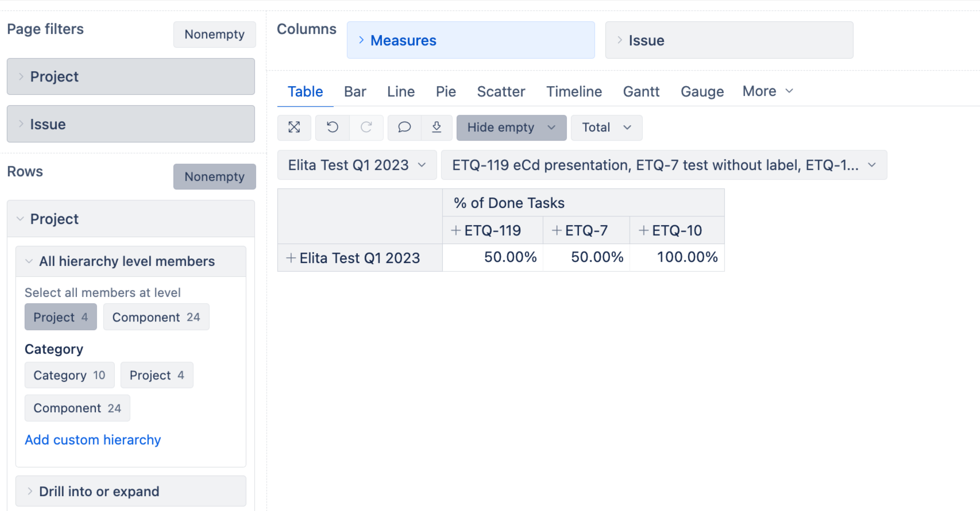
Task: Click the Category hierarchy heading
Action: [54, 349]
